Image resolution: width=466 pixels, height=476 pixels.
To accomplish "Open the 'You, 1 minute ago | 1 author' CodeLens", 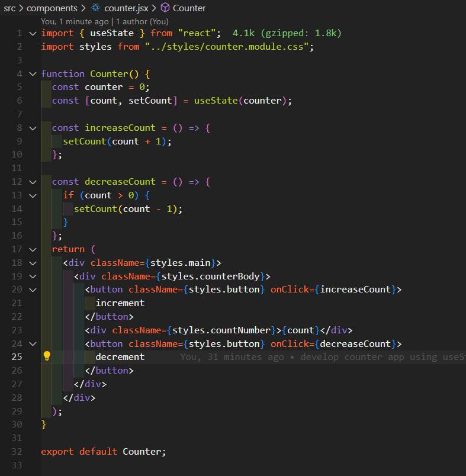I will click(x=105, y=21).
